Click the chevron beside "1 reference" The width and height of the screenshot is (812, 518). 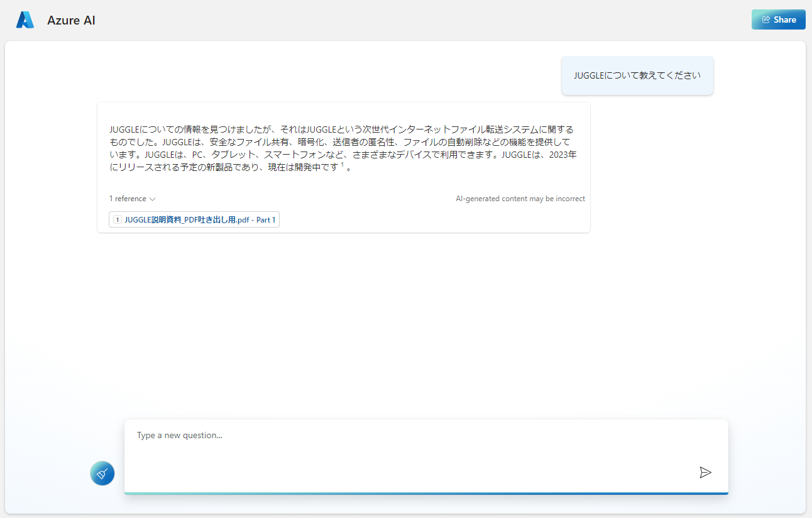pos(153,199)
